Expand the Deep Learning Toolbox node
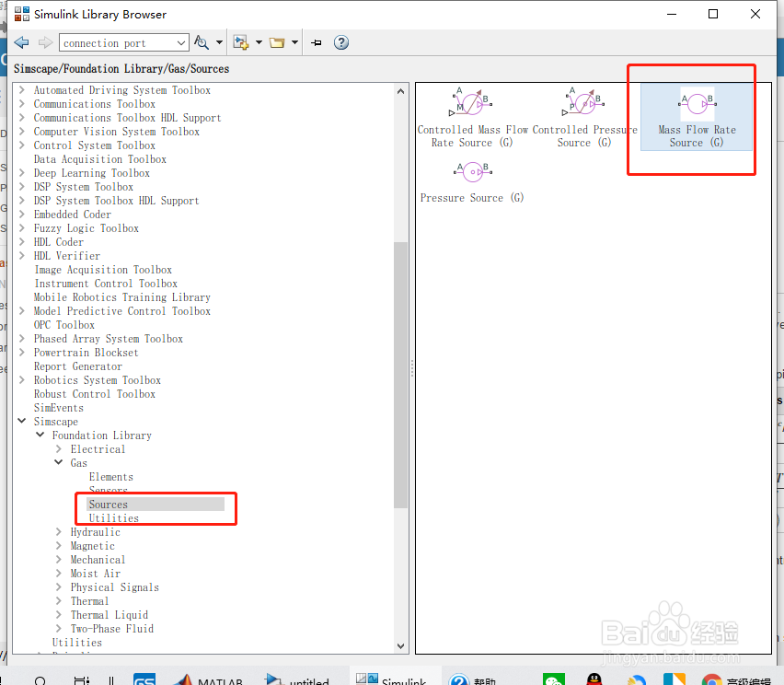Image resolution: width=784 pixels, height=685 pixels. (x=21, y=172)
